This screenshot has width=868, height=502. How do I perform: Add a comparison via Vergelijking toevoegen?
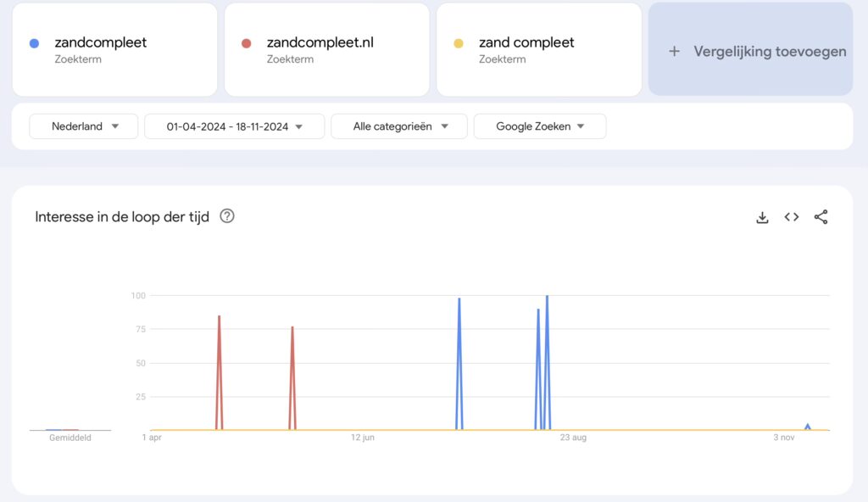click(x=751, y=49)
